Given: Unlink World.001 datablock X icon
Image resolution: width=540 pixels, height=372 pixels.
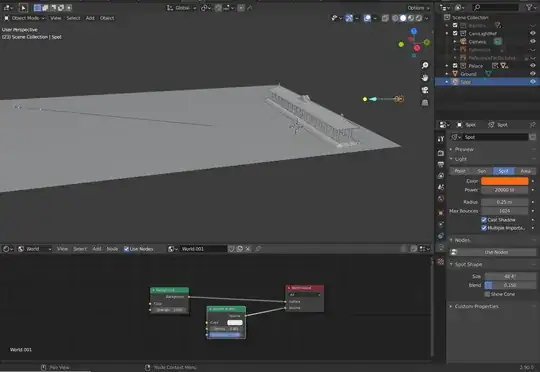Looking at the screenshot, I should click(x=248, y=249).
